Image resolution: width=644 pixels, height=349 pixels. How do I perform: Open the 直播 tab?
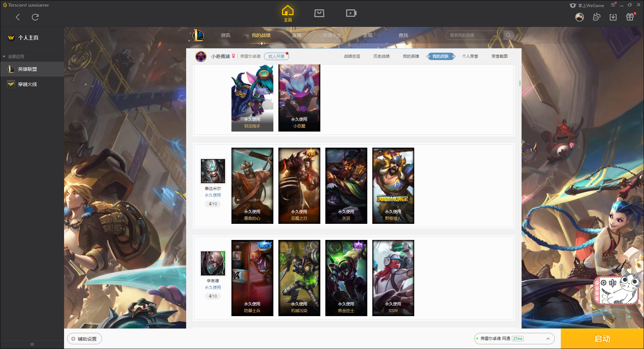[297, 35]
